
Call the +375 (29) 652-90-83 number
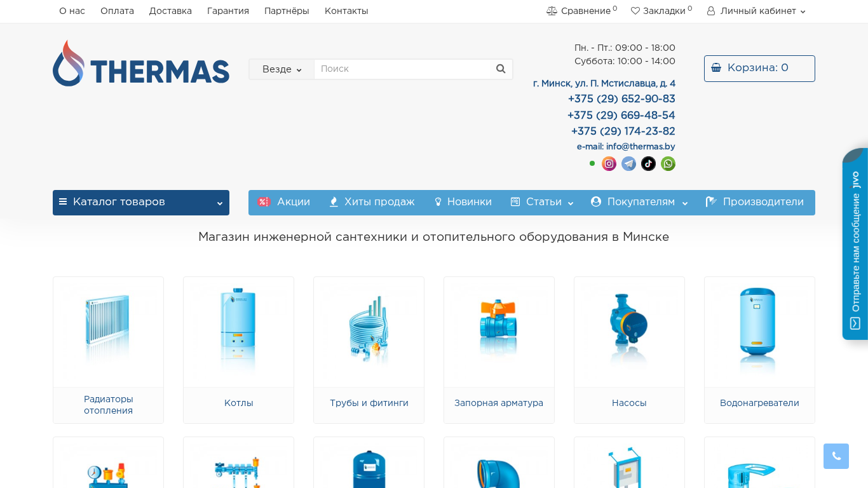point(621,99)
